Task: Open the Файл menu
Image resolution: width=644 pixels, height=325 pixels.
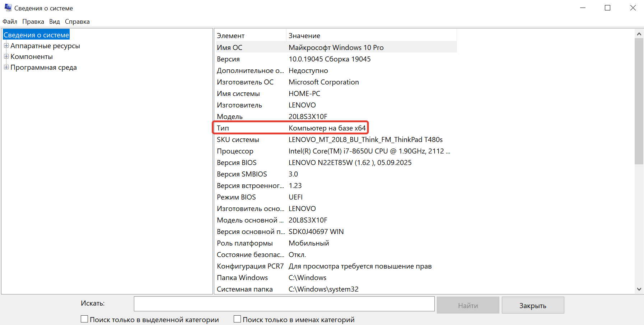Action: 10,22
